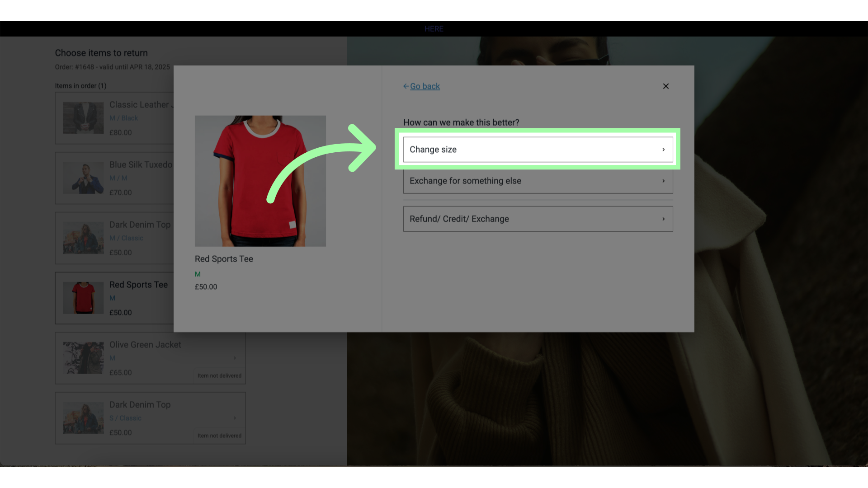Click the HERE link in top banner
Image resolution: width=868 pixels, height=488 pixels.
(x=434, y=29)
